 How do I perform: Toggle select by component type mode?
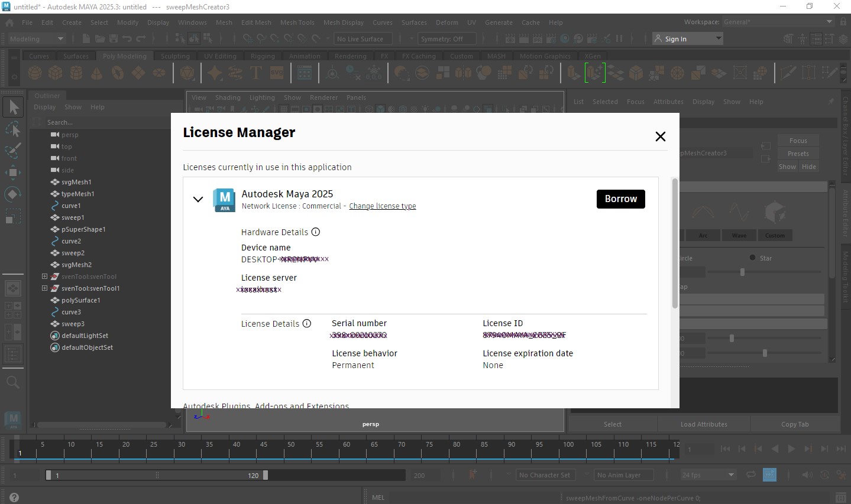point(208,39)
